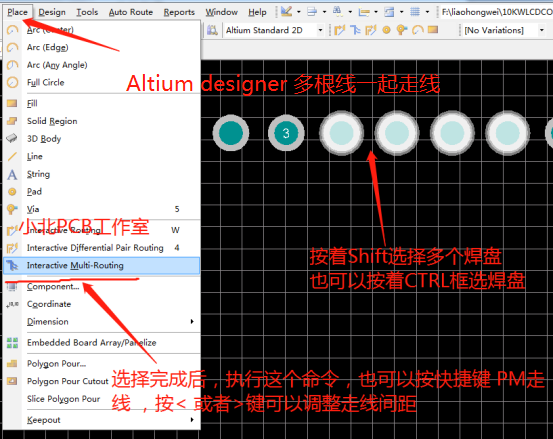Open the grid icon dropdown arrow
The image size is (553, 439).
427,12
